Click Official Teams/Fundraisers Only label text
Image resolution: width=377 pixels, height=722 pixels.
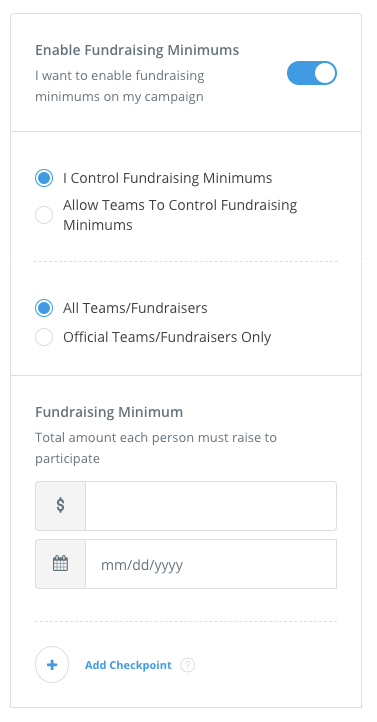[x=167, y=337]
